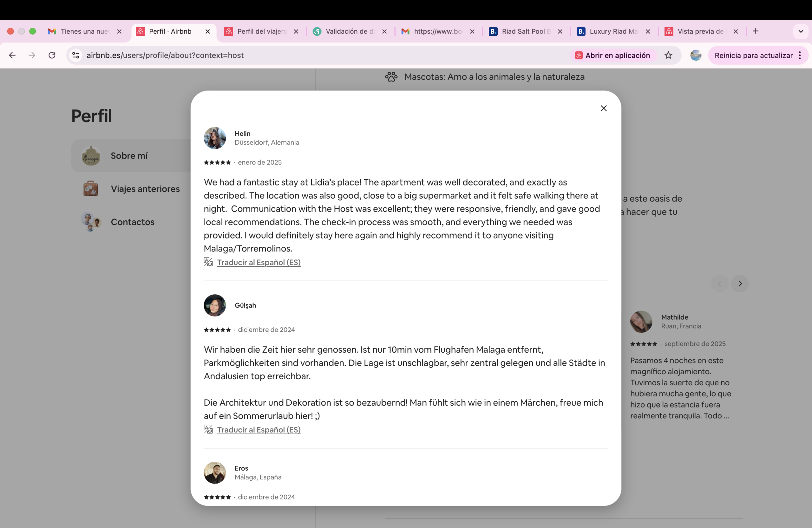
Task: Open Chrome profile avatar icon
Action: coord(696,55)
